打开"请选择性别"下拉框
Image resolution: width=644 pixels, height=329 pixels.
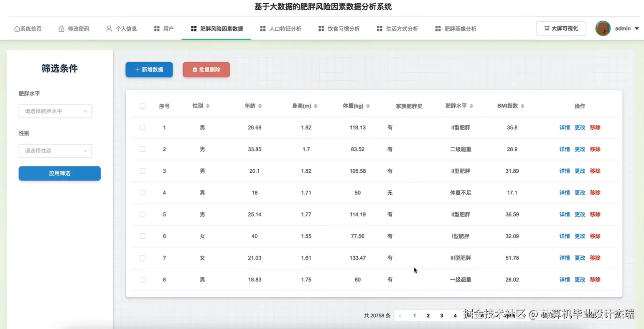[x=55, y=151]
